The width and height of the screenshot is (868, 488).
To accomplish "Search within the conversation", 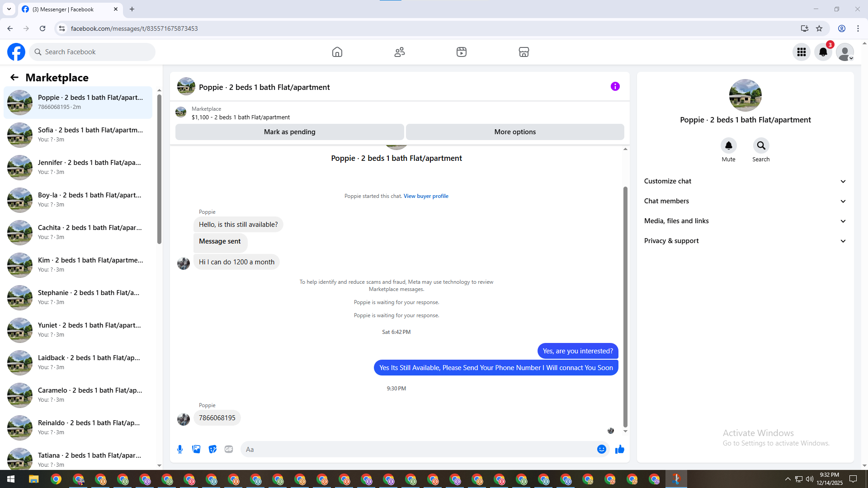I will click(x=761, y=145).
